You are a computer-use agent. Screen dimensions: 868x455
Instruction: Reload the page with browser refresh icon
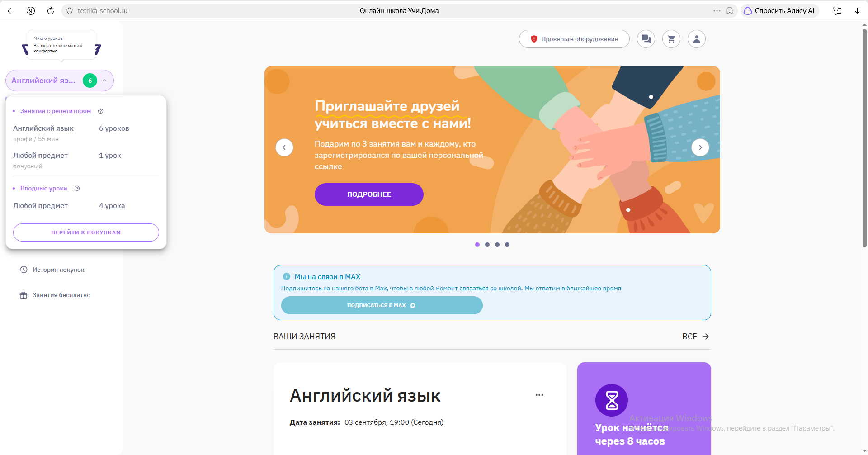(51, 11)
